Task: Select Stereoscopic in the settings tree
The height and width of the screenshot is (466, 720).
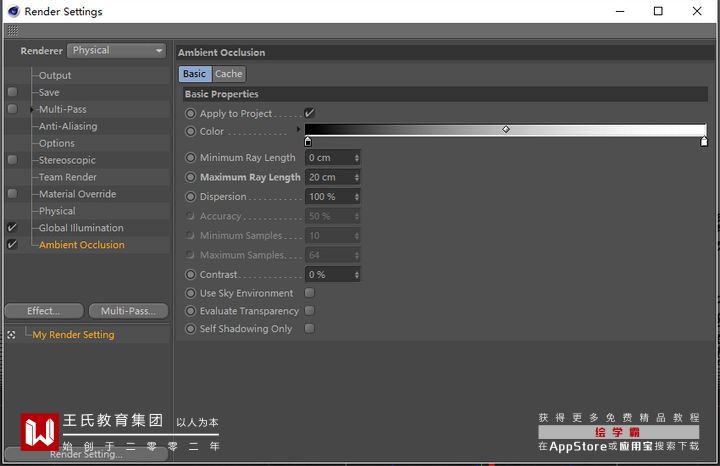Action: 67,160
